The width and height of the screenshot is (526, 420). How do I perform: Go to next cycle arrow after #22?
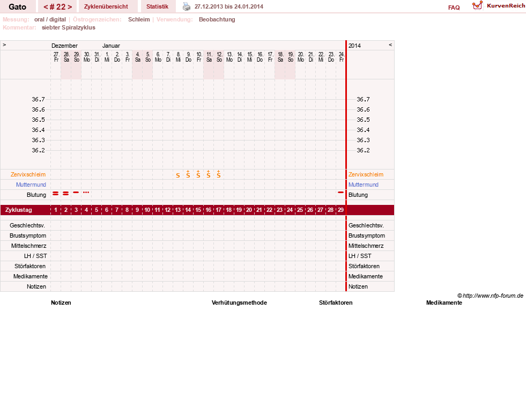70,7
